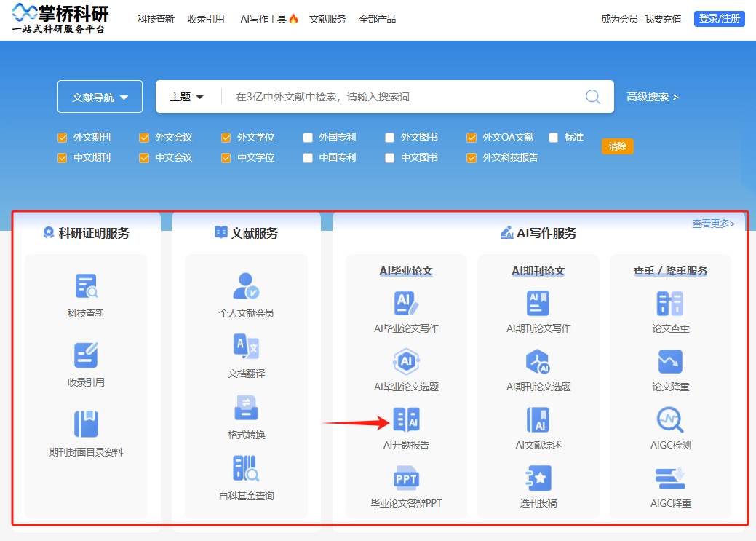Tick the 标准 checkbox
The height and width of the screenshot is (541, 756).
tap(554, 137)
